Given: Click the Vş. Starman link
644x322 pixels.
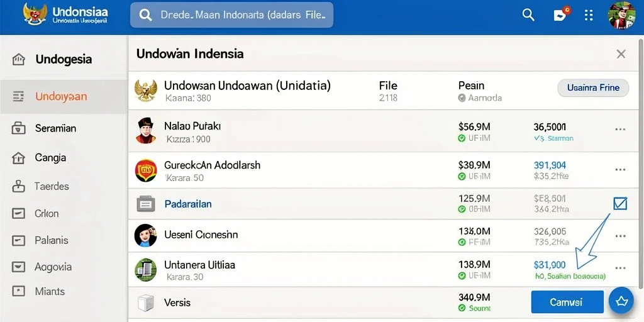Looking at the screenshot, I should pyautogui.click(x=553, y=138).
